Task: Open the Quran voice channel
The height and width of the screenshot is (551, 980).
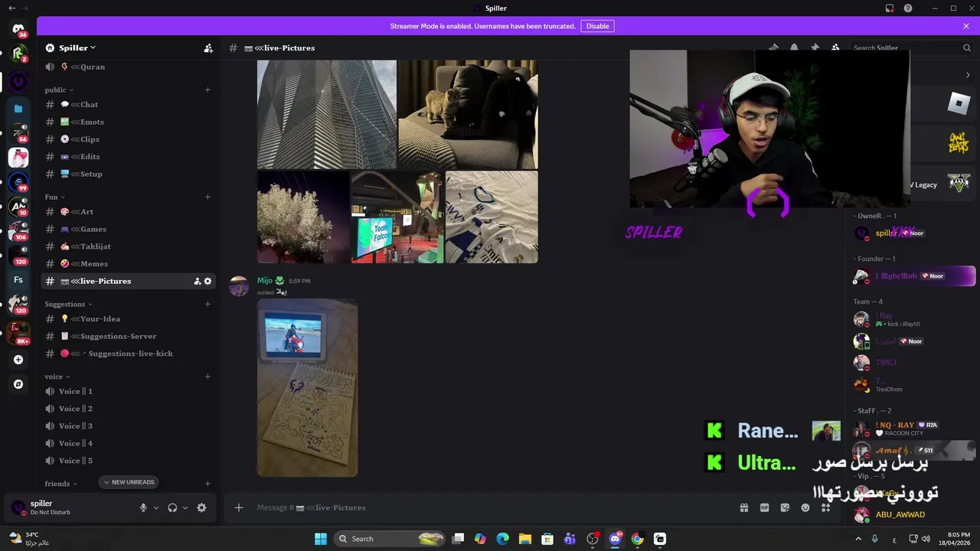Action: 128,67
